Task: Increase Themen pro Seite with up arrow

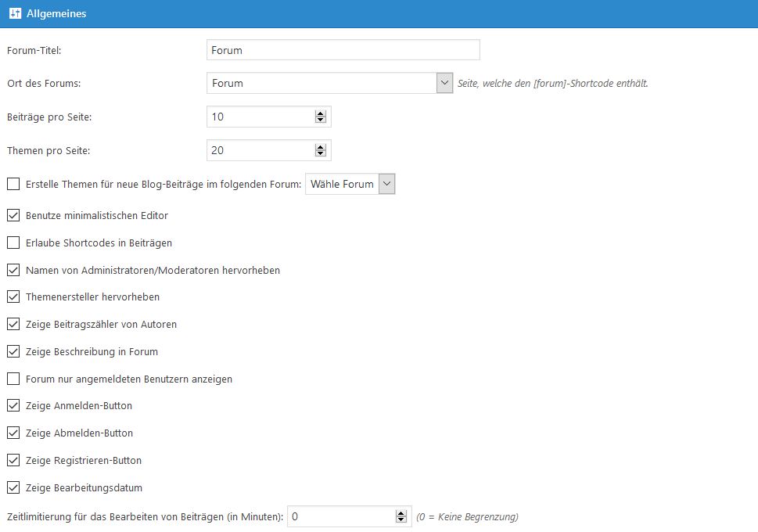Action: (320, 146)
